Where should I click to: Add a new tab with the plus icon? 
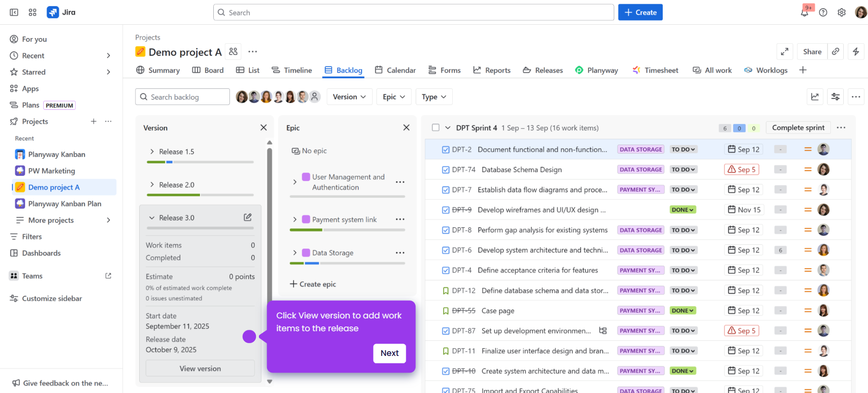[x=803, y=70]
